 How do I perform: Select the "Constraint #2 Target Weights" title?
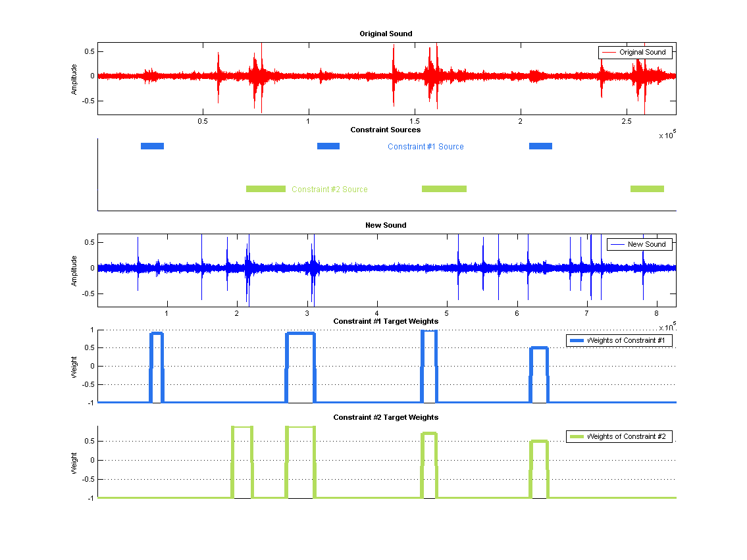click(x=386, y=417)
